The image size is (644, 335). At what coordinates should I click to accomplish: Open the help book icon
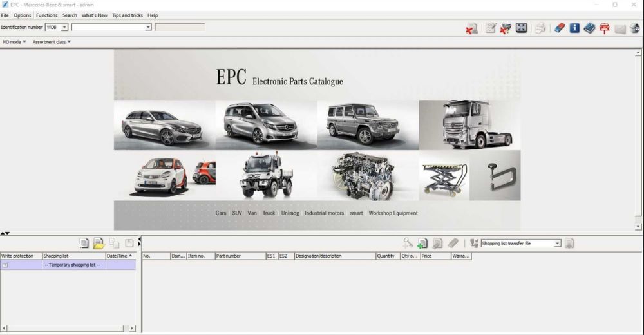589,28
